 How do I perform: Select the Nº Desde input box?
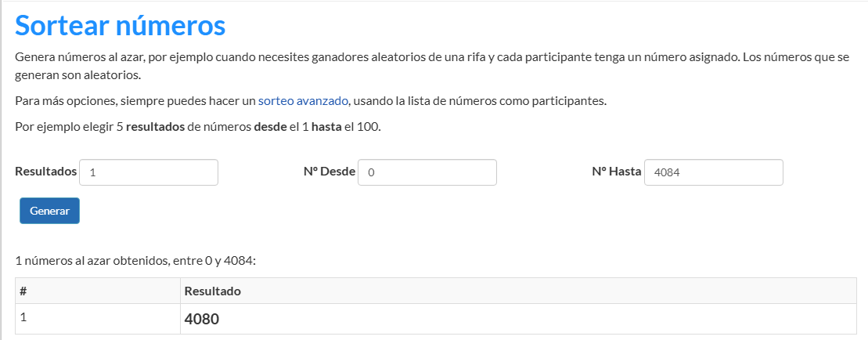tap(427, 172)
